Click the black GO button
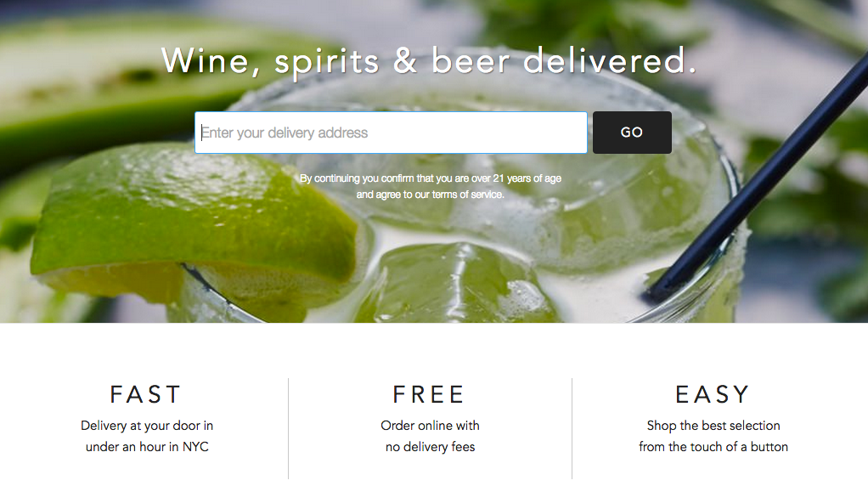The height and width of the screenshot is (486, 868). 632,133
